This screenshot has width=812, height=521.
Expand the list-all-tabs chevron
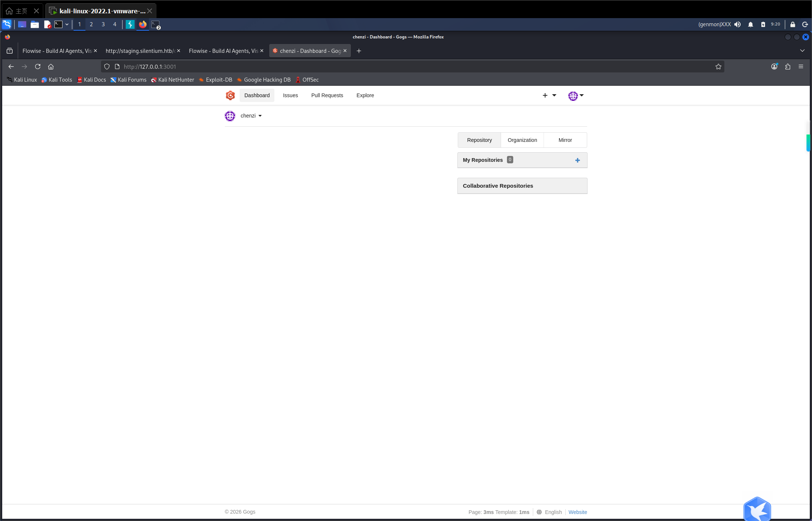pos(802,51)
